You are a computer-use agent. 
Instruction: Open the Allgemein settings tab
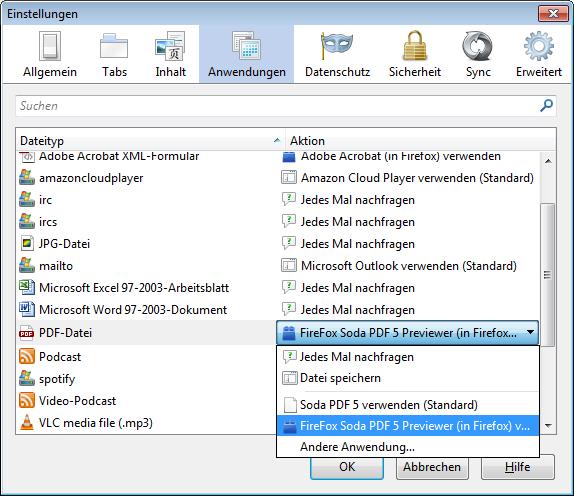(x=50, y=55)
